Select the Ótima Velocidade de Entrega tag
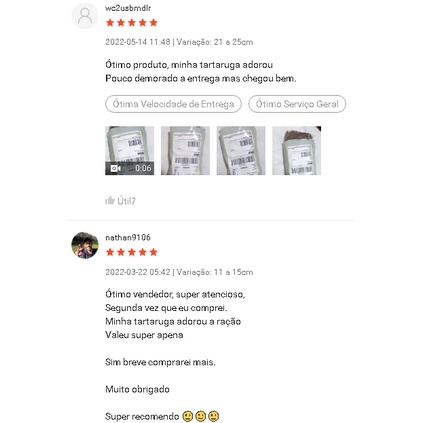 [x=173, y=104]
